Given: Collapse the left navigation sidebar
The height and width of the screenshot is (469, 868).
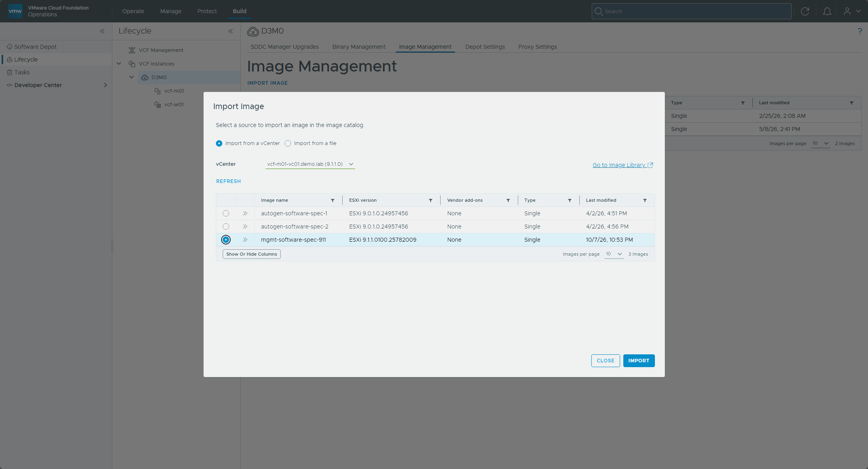Looking at the screenshot, I should point(102,31).
